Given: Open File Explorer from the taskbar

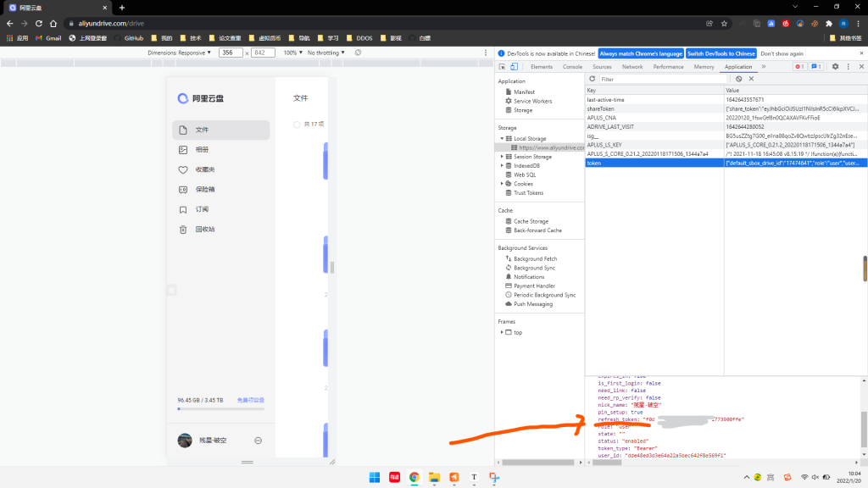Looking at the screenshot, I should 434,477.
